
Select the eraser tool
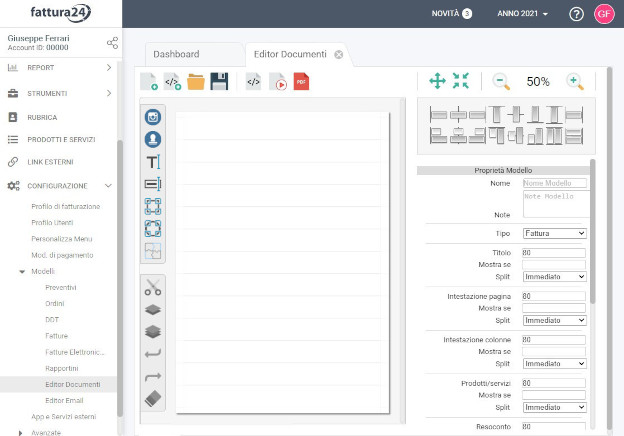pyautogui.click(x=153, y=398)
